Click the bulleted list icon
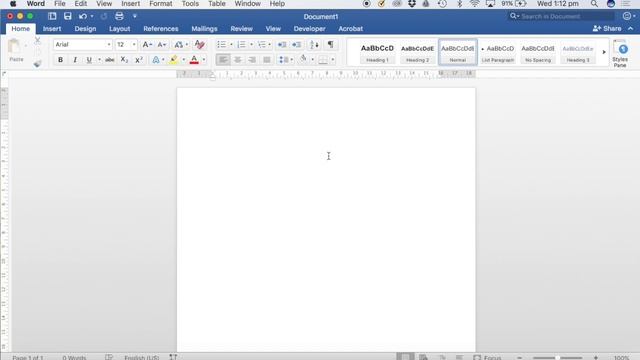Viewport: 640px width, 360px height. tap(221, 44)
